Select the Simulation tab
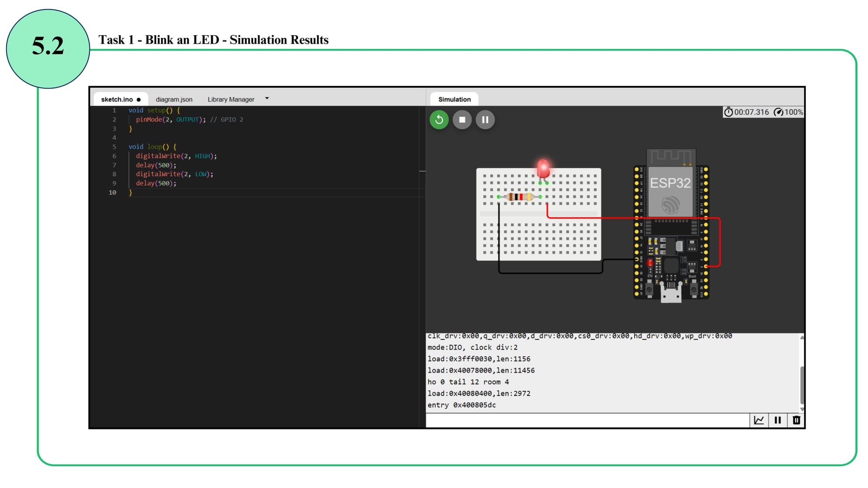The image size is (868, 488). pyautogui.click(x=454, y=99)
